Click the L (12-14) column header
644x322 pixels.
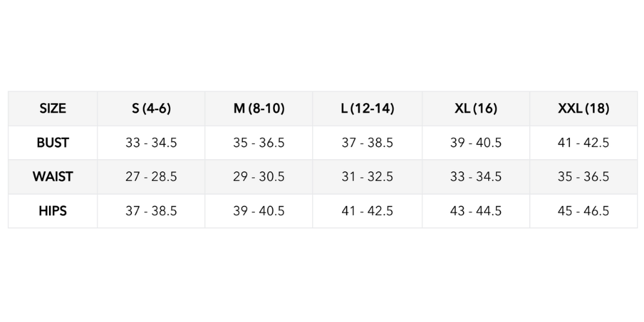pos(367,109)
